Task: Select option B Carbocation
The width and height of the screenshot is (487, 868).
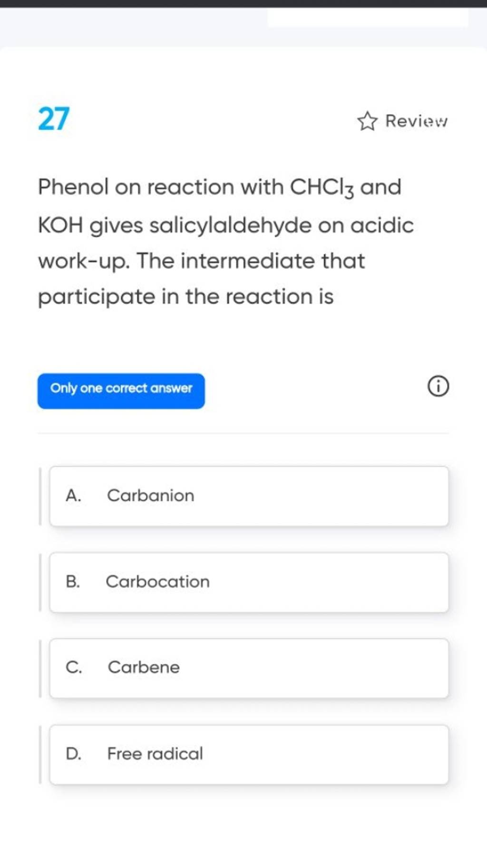Action: (247, 582)
